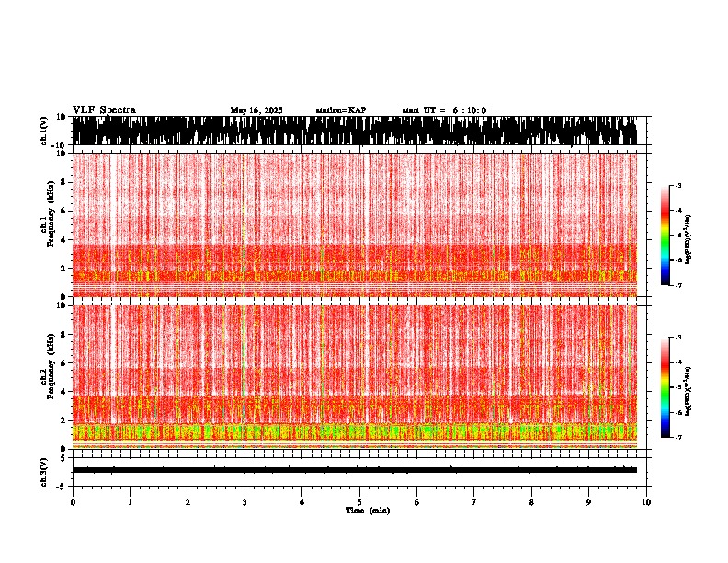The height and width of the screenshot is (563, 728).
Task: Click the "-7" label on ch.2 color scale
Action: [677, 437]
